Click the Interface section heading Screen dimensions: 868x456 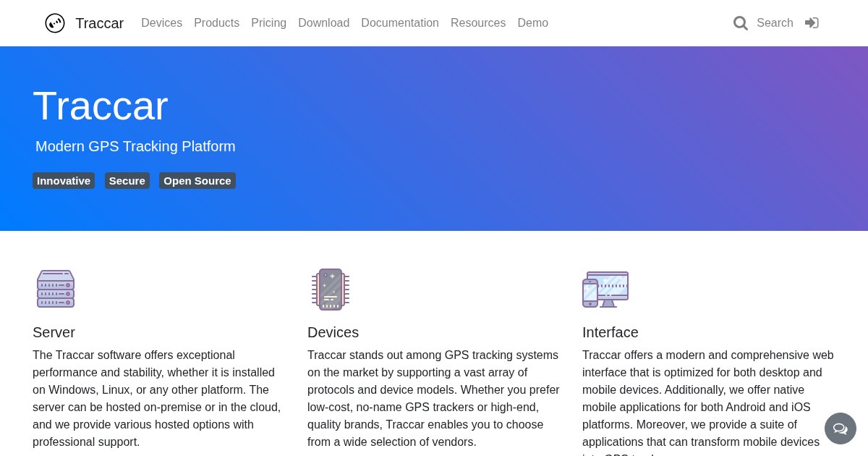click(610, 332)
